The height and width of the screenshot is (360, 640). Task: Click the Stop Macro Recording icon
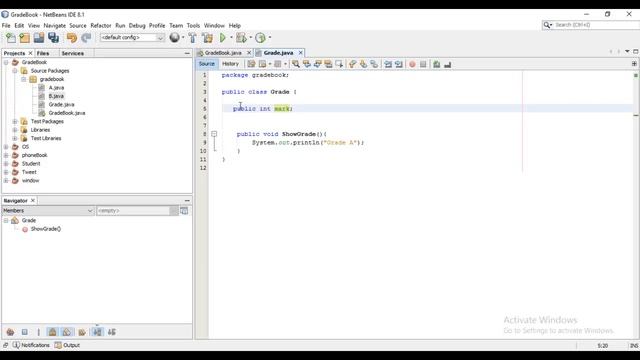pyautogui.click(x=423, y=64)
